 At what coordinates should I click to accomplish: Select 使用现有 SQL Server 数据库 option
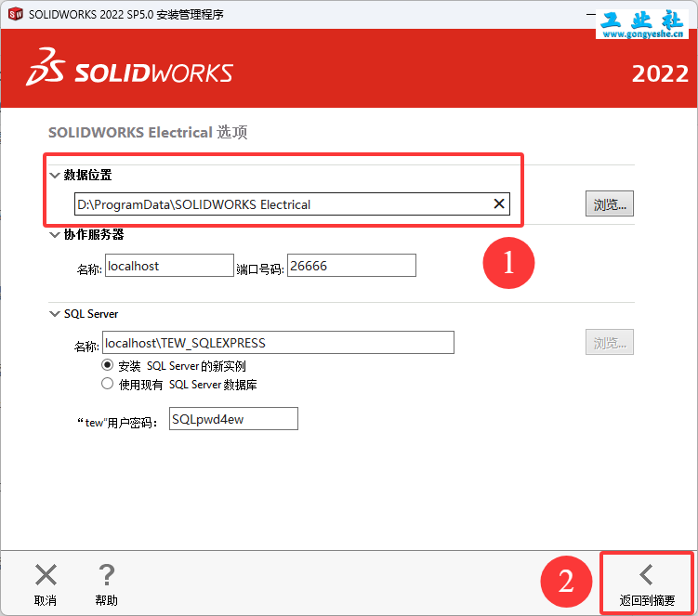coord(107,384)
